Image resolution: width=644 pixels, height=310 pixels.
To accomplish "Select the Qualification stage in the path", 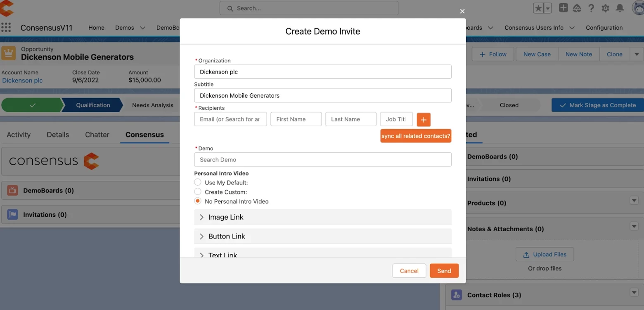I will [x=92, y=105].
